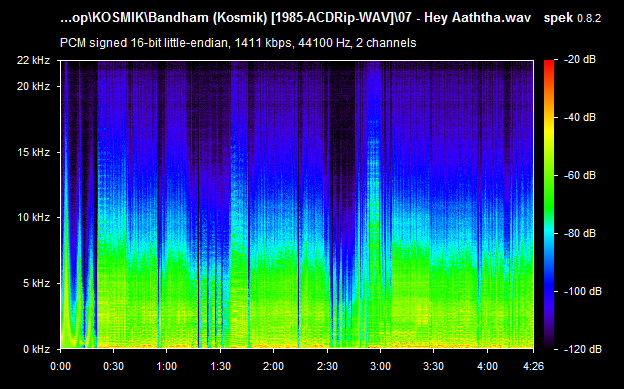Click the 3:30 time axis label
This screenshot has height=389, width=624.
tap(433, 366)
